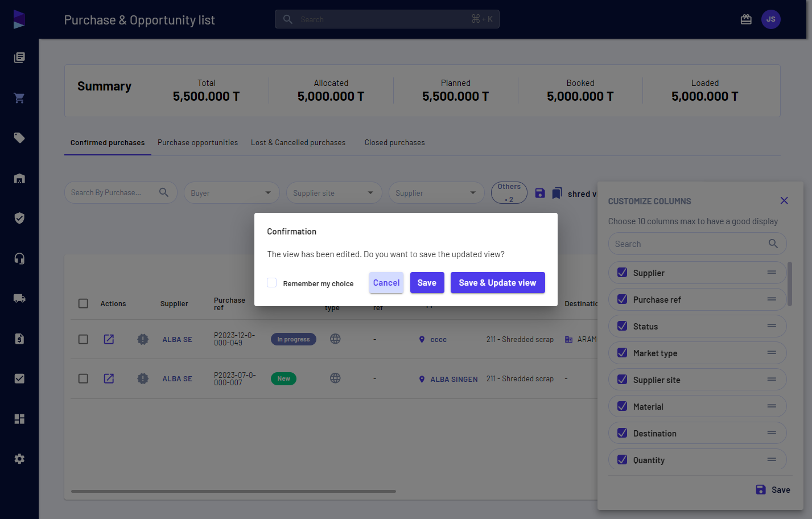The image size is (812, 519).
Task: Open the dashboard grid sidebar icon
Action: (x=19, y=419)
